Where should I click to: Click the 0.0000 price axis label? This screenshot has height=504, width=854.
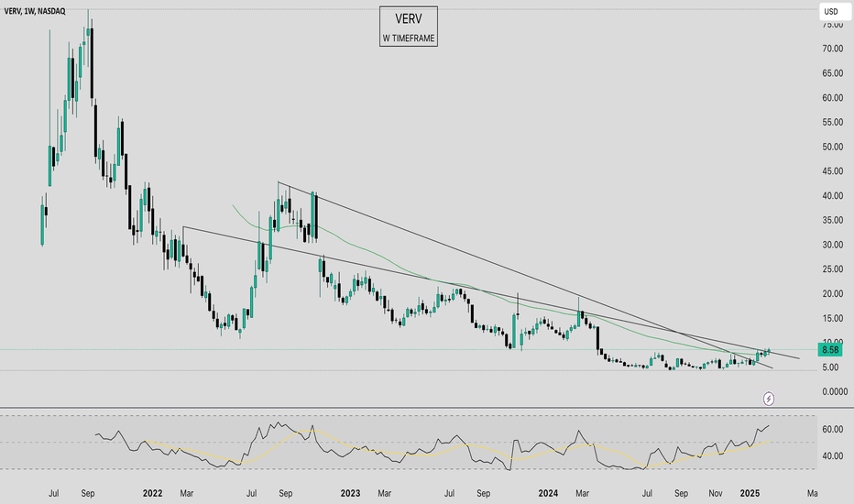835,392
